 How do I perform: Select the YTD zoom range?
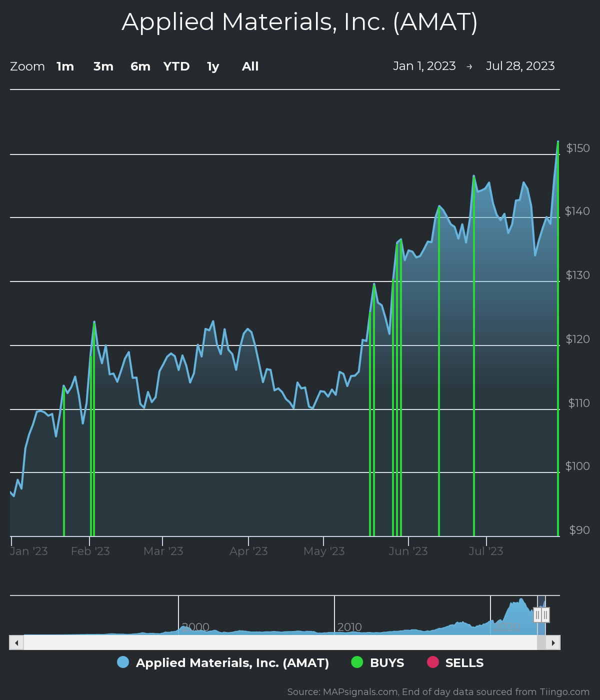tap(176, 66)
